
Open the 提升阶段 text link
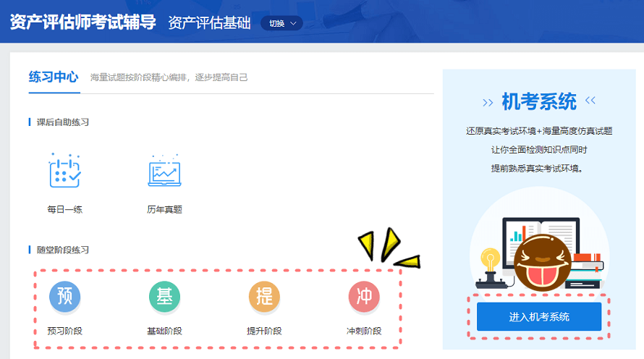(264, 331)
